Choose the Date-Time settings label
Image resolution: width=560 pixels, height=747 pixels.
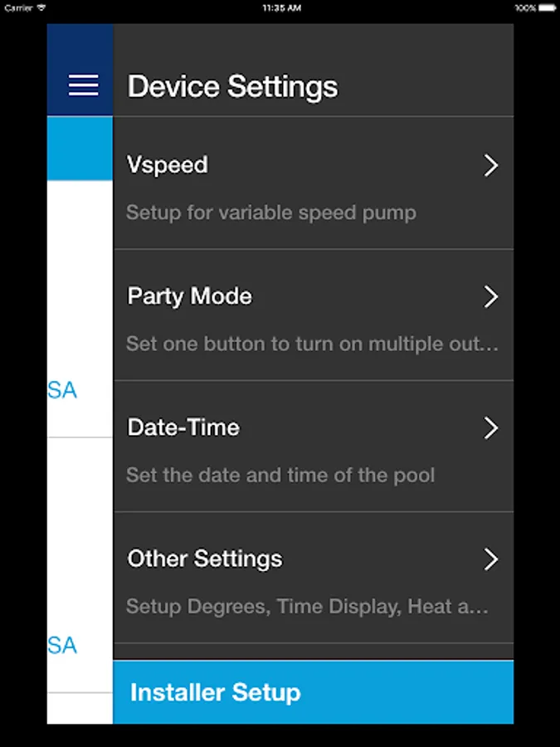click(x=183, y=427)
